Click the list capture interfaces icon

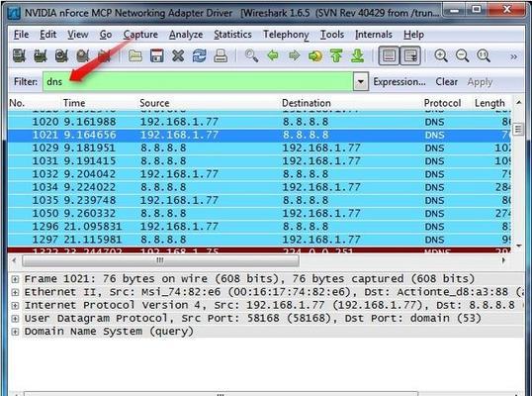tap(20, 55)
